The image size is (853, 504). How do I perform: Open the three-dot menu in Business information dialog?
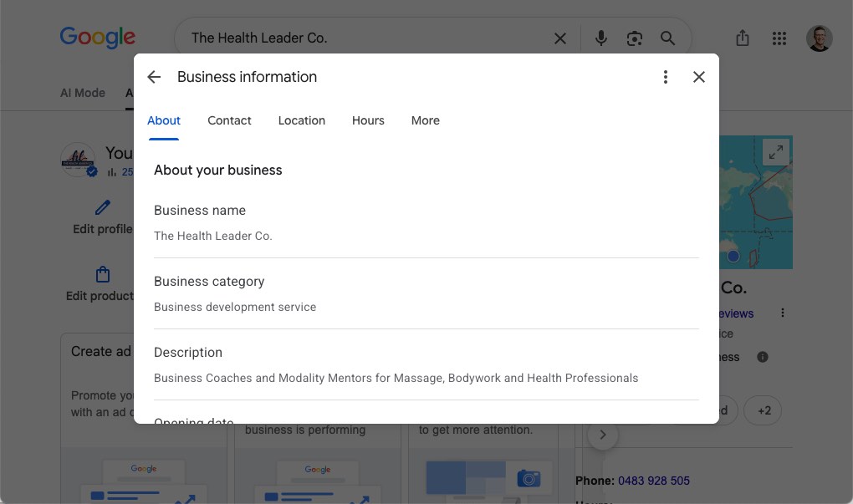[x=666, y=77]
